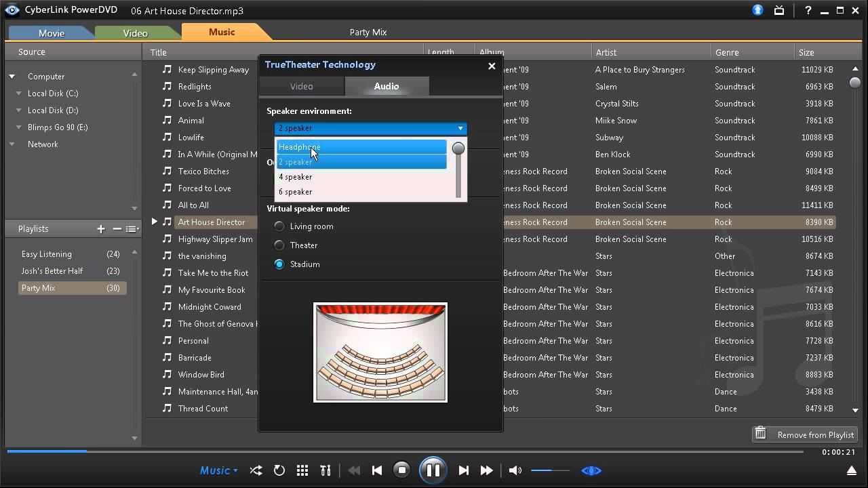Viewport: 868px width, 488px height.
Task: Expand the Local Disk (C:) node
Action: tap(18, 94)
